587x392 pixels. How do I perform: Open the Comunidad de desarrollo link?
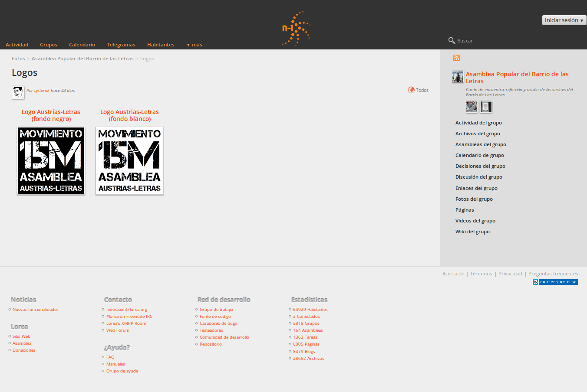pyautogui.click(x=224, y=337)
